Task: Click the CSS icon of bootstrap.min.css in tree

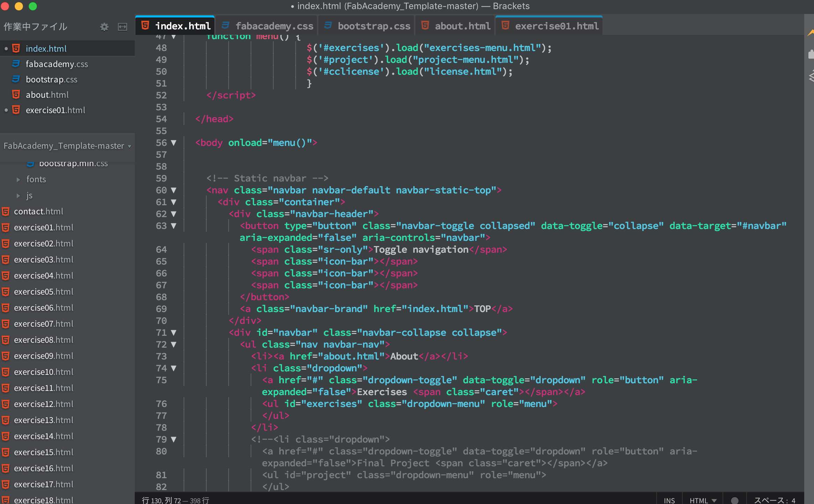Action: 30,164
